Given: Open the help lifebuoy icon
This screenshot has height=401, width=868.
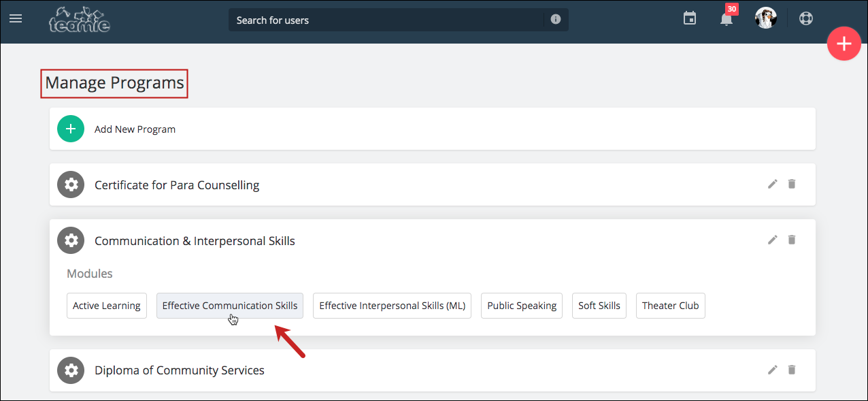Looking at the screenshot, I should coord(806,18).
